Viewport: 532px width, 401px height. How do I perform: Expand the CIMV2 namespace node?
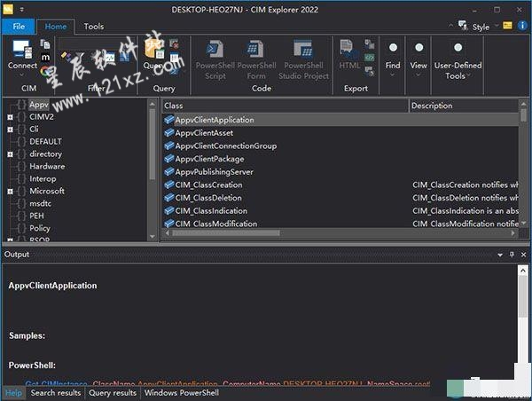(10, 117)
